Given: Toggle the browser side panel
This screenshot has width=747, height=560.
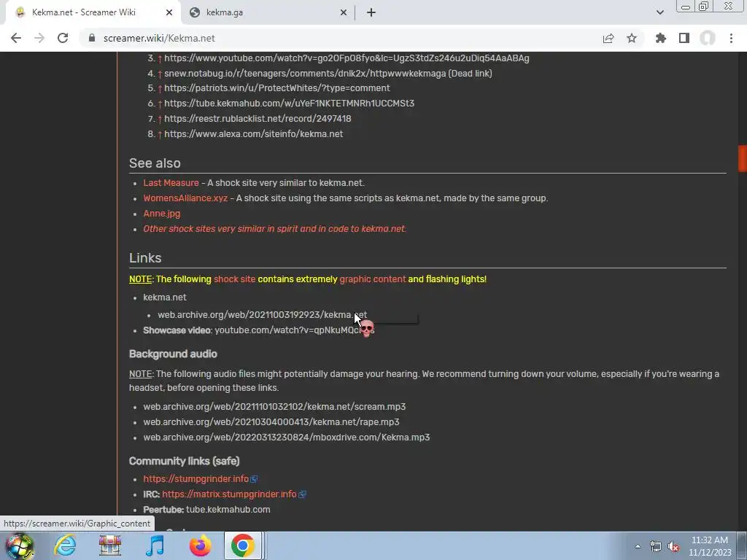Looking at the screenshot, I should click(x=684, y=38).
